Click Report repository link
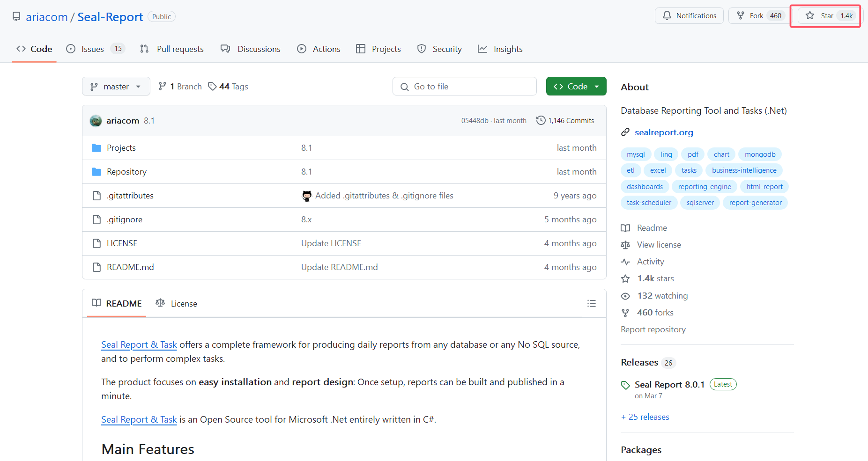868x461 pixels. (x=653, y=329)
